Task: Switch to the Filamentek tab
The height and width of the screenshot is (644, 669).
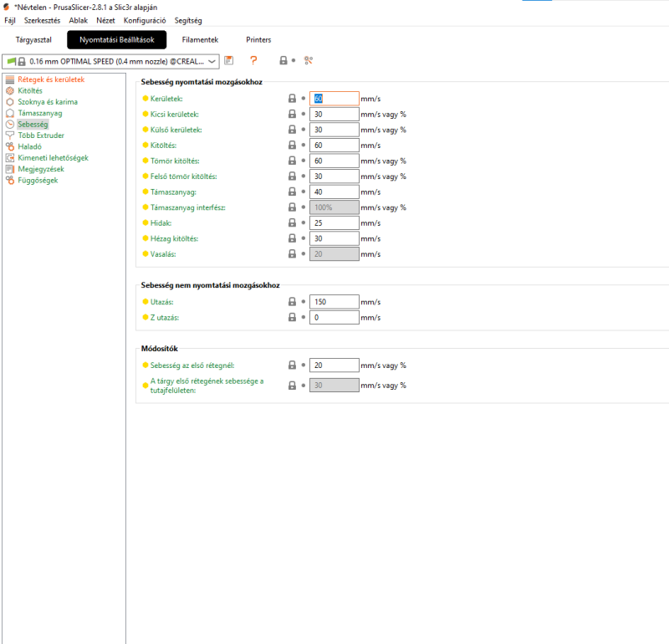Action: click(200, 39)
